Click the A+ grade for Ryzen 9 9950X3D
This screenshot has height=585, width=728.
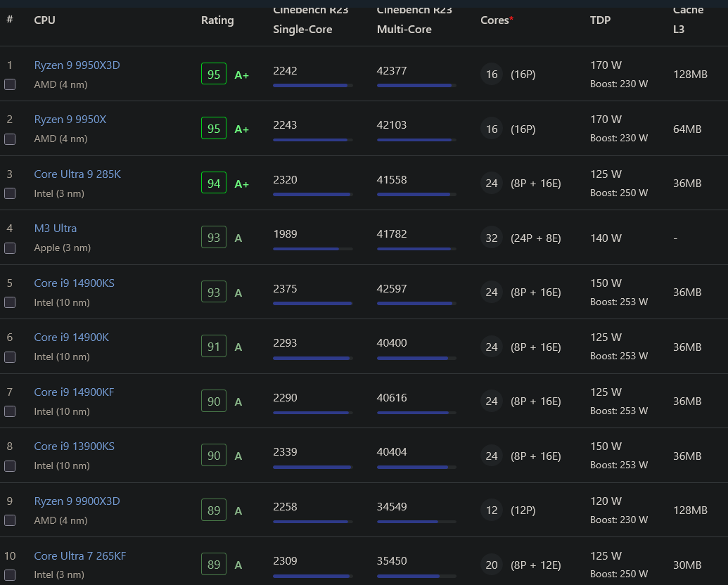point(242,75)
